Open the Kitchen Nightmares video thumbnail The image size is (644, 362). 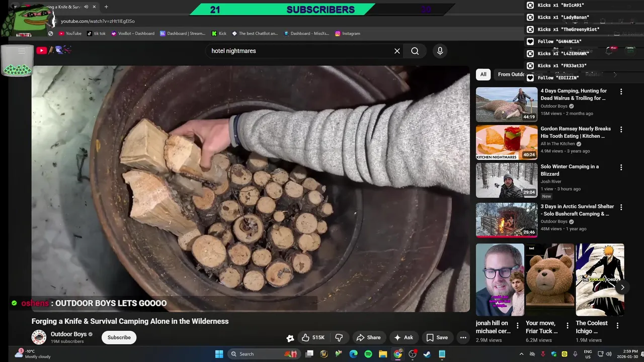(507, 142)
